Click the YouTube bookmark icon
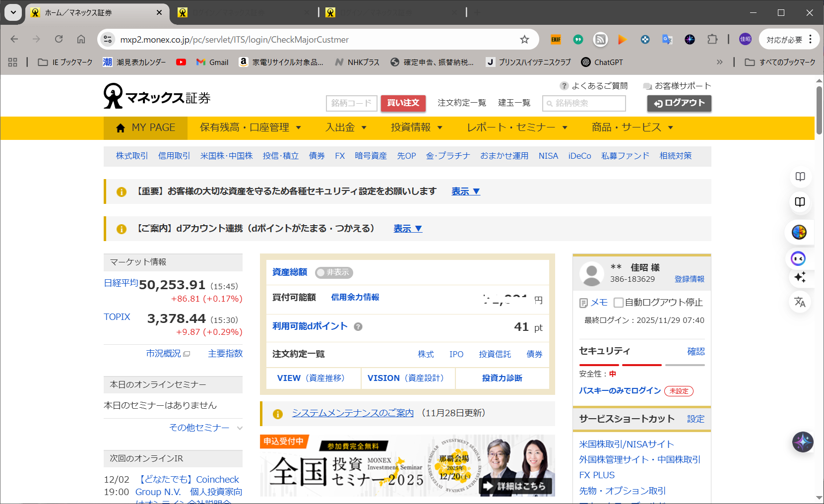 pyautogui.click(x=181, y=62)
